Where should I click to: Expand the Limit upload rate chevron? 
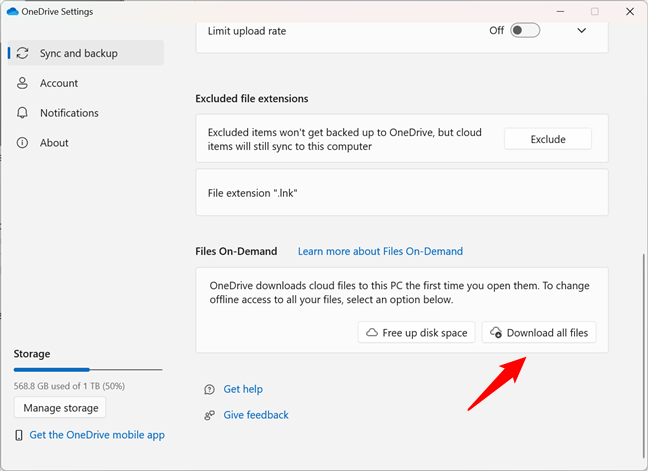point(582,30)
